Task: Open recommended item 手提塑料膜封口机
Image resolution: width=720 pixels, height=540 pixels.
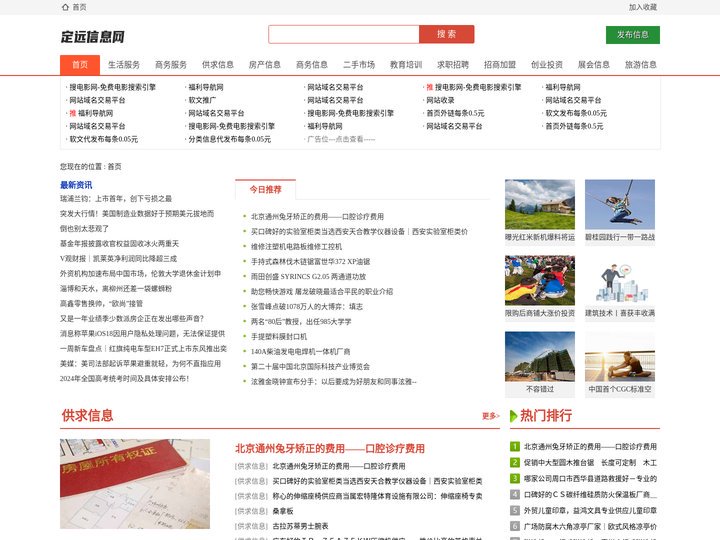Action: click(x=279, y=337)
